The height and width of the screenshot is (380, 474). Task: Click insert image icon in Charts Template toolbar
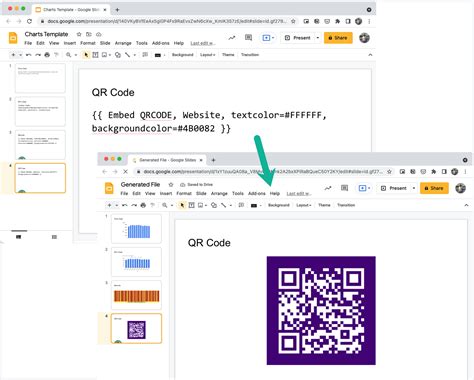tap(105, 55)
